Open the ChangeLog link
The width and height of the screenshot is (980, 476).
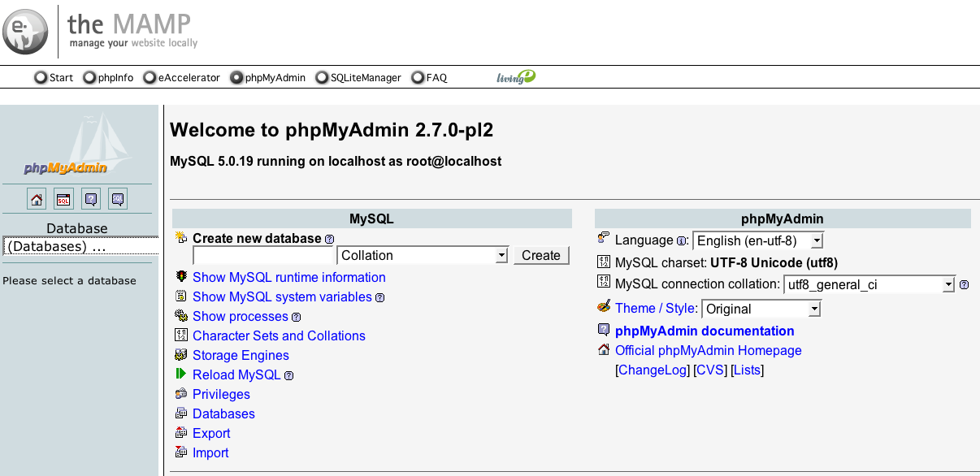(653, 370)
